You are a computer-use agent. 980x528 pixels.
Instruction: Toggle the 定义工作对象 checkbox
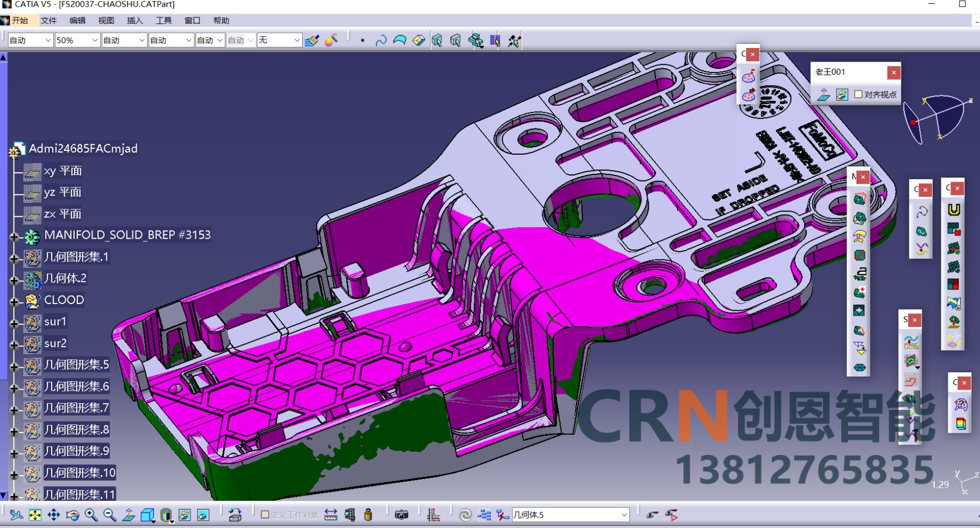[265, 514]
